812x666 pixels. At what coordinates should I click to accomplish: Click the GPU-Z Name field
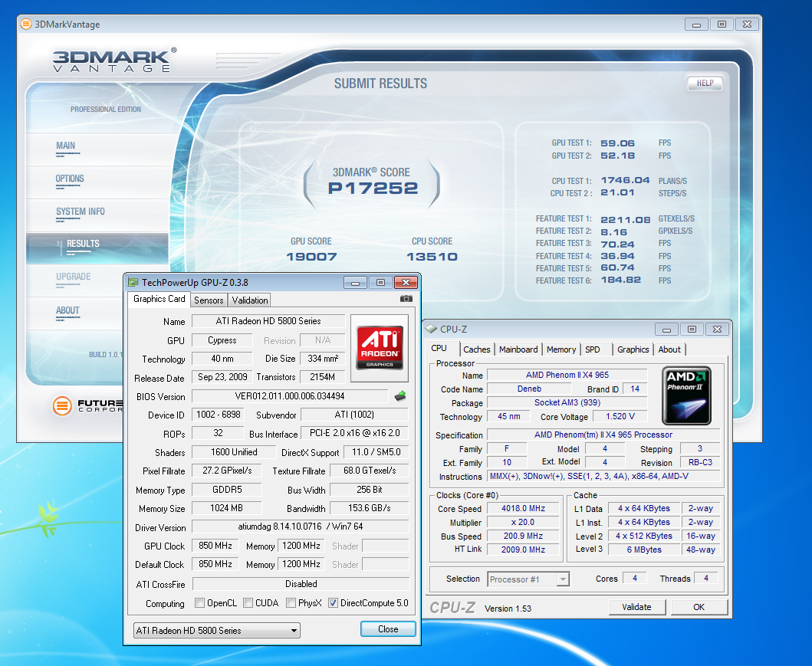click(268, 321)
